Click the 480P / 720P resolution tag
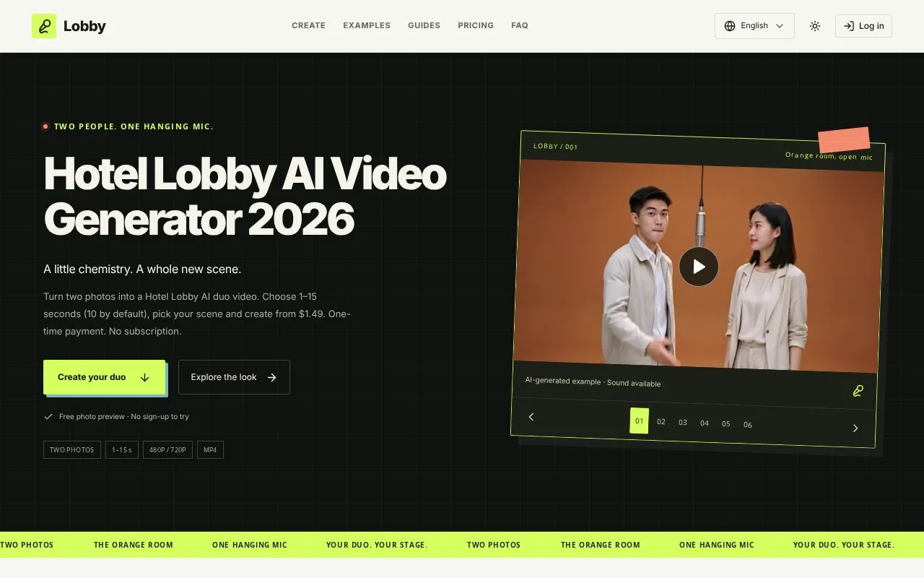 (x=167, y=450)
